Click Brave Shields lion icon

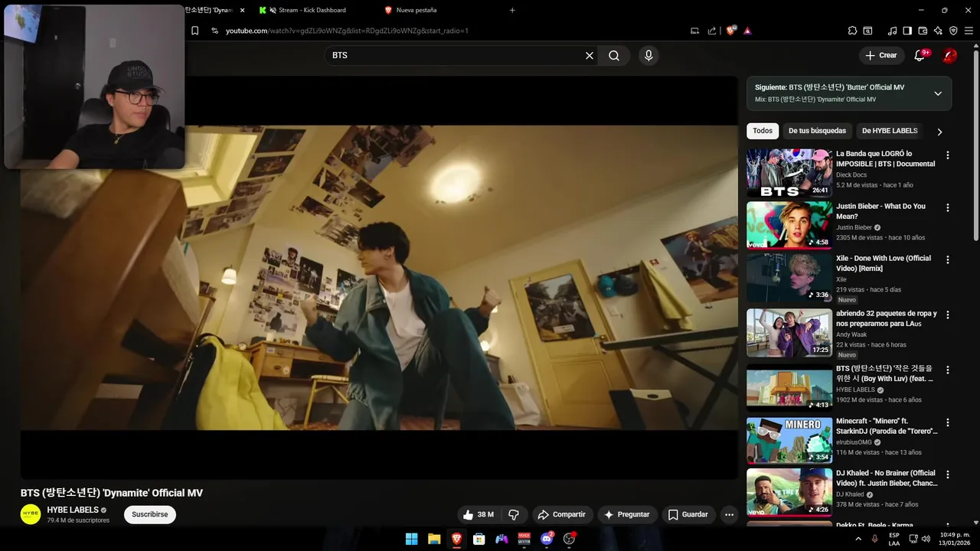731,31
